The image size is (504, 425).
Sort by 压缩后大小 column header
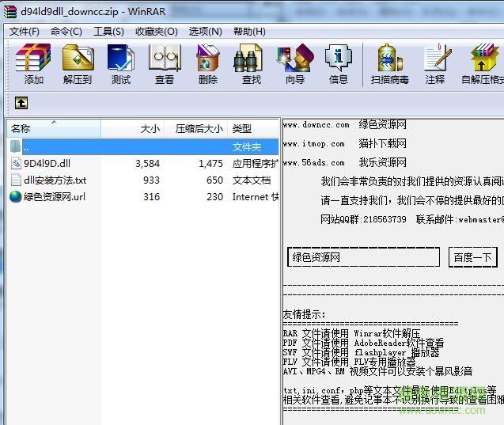[x=196, y=128]
